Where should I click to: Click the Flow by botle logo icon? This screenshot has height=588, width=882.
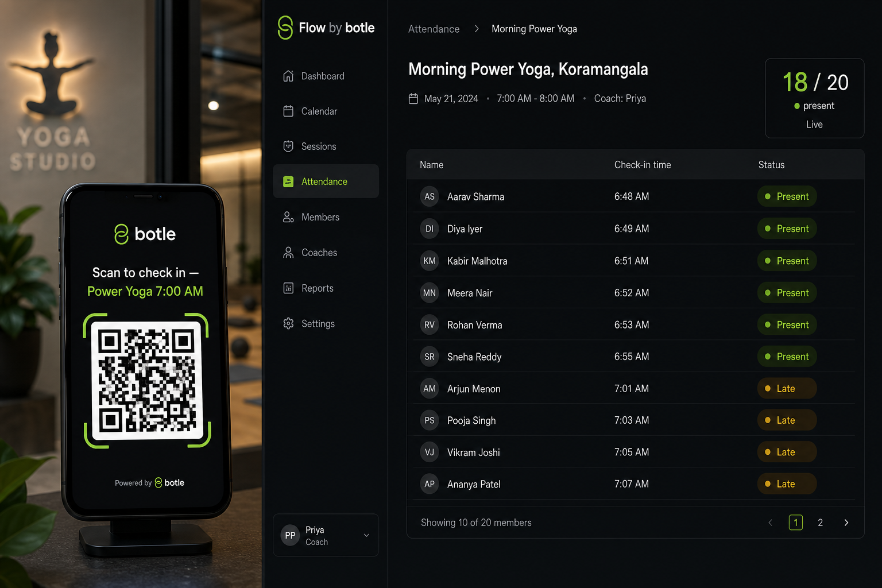click(x=285, y=28)
